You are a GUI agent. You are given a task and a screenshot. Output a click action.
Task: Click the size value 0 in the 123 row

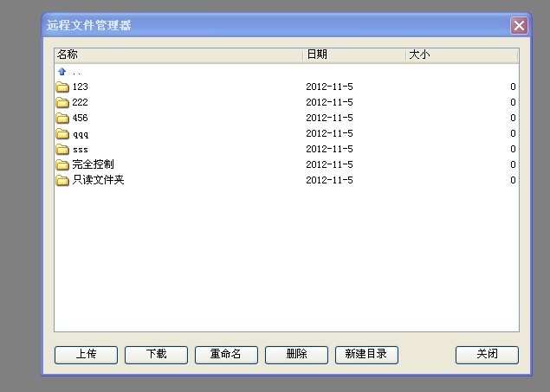pyautogui.click(x=513, y=87)
